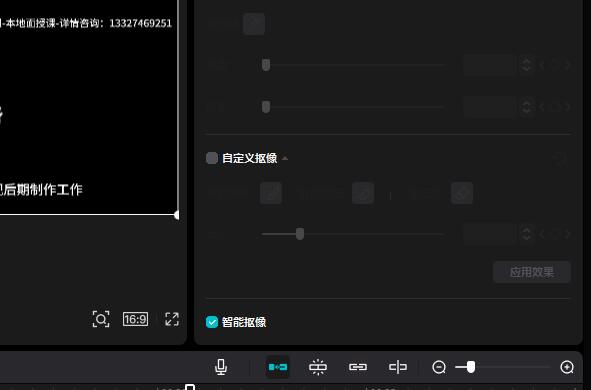Viewport: 591px width, 390px height.
Task: Open fullscreen preview with expand arrows icon
Action: point(172,319)
